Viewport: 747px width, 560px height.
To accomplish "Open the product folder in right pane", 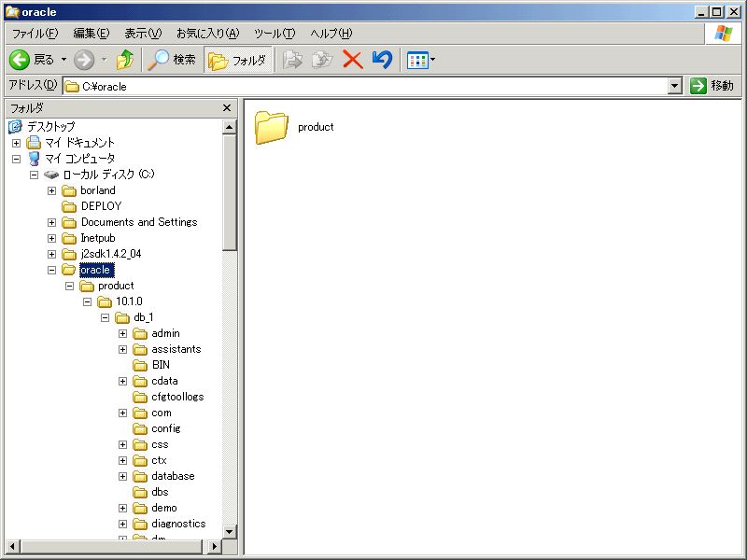I will pyautogui.click(x=272, y=128).
